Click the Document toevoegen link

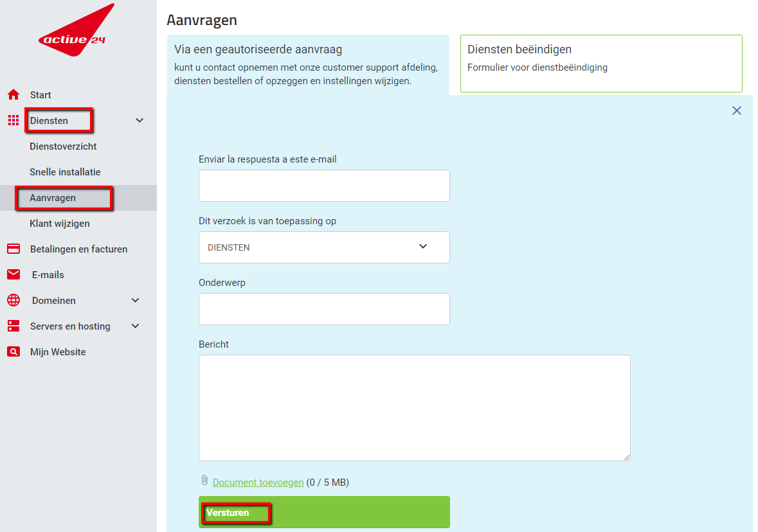click(x=258, y=483)
